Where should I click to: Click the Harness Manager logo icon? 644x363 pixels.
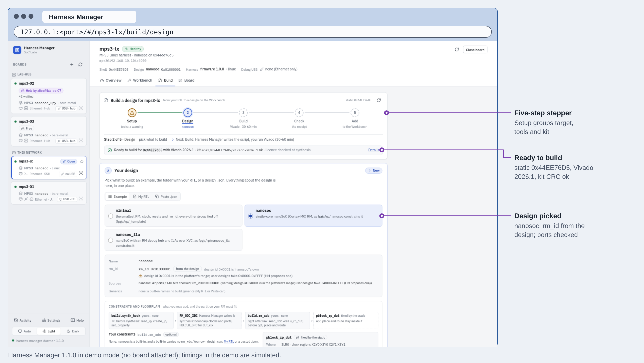click(17, 50)
